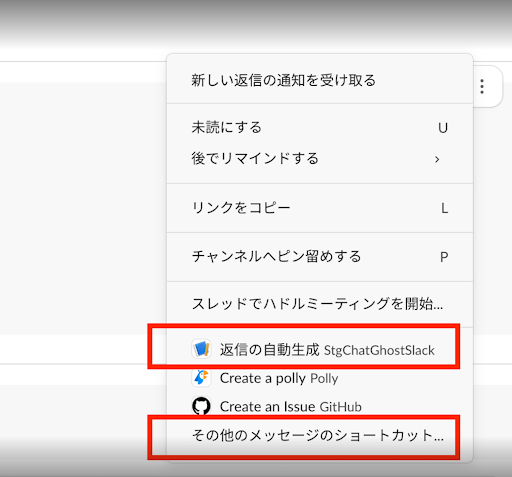Click the P shortcut key label
Viewport: 512px width, 477px height.
(x=444, y=257)
